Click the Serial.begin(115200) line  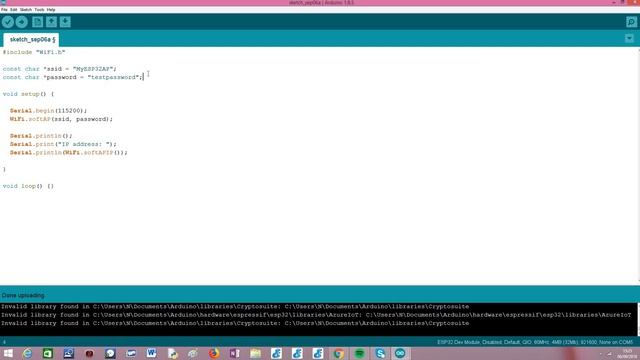[x=48, y=111]
